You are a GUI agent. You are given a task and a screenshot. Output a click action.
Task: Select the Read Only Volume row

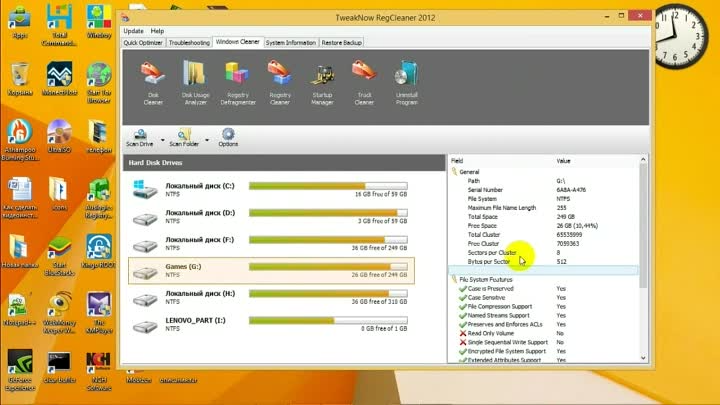click(544, 333)
